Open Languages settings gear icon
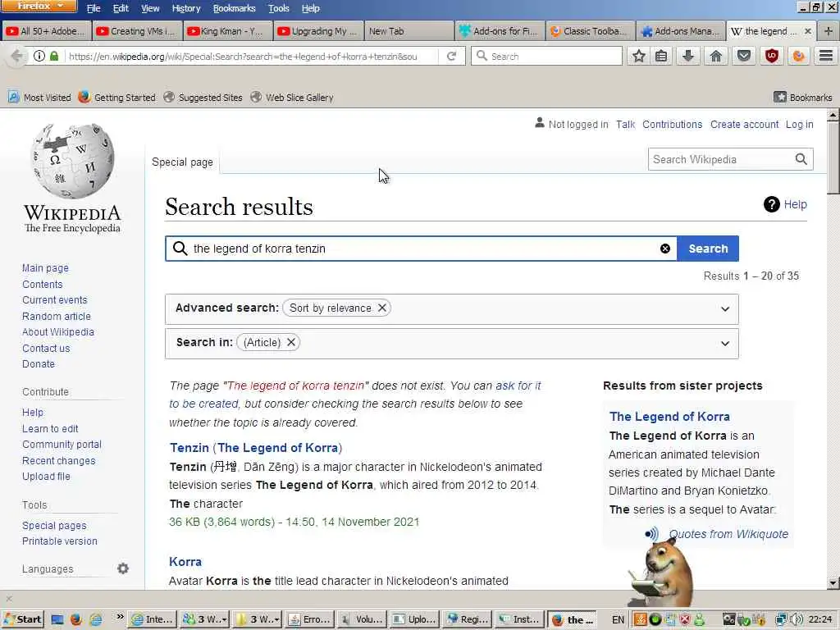 [x=123, y=568]
